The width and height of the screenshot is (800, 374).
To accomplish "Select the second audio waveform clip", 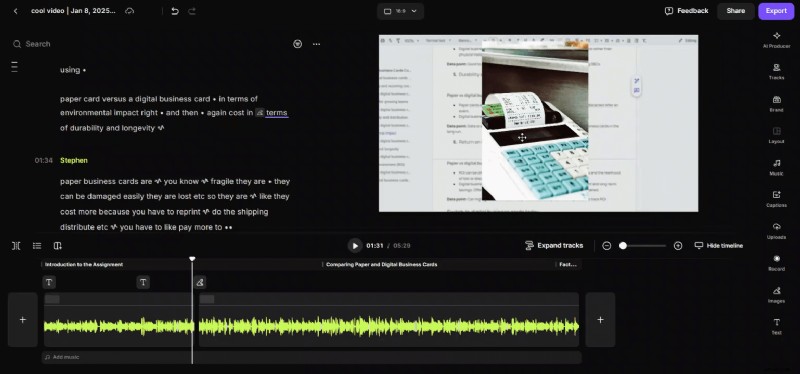I will (389, 320).
